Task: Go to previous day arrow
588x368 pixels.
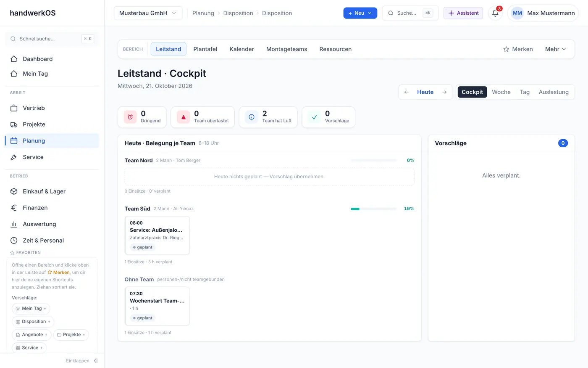Action: pos(406,92)
